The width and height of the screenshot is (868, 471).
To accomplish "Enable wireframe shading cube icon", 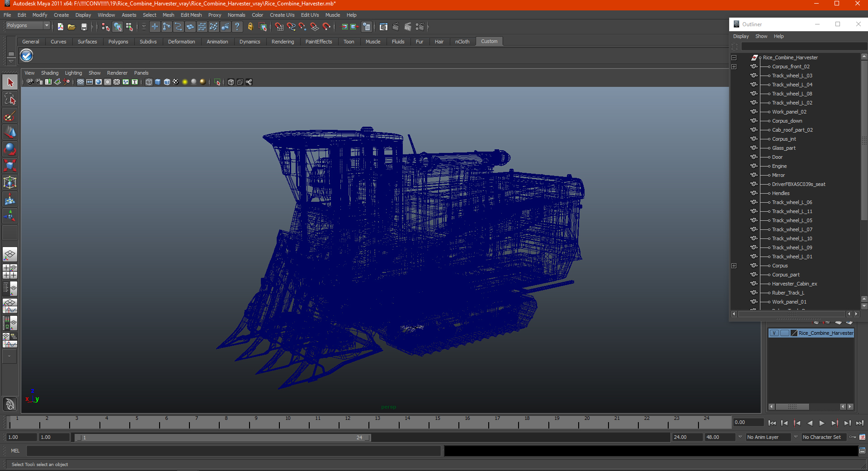I will coord(149,82).
